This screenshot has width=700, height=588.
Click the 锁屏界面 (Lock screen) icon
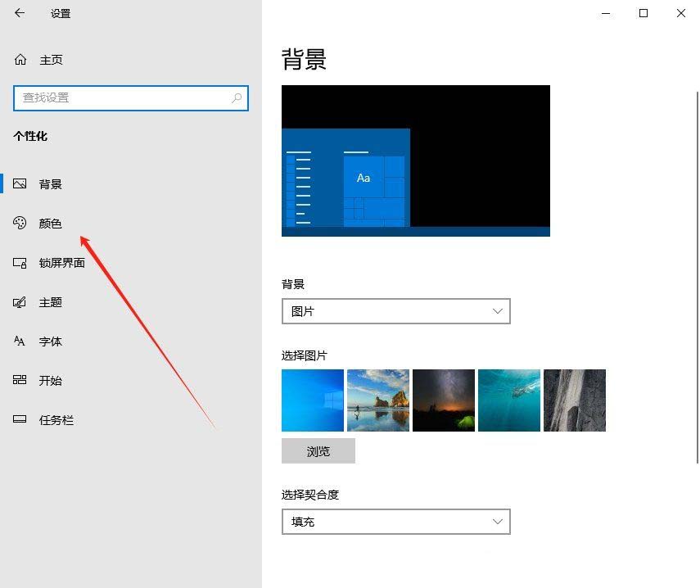pos(20,262)
